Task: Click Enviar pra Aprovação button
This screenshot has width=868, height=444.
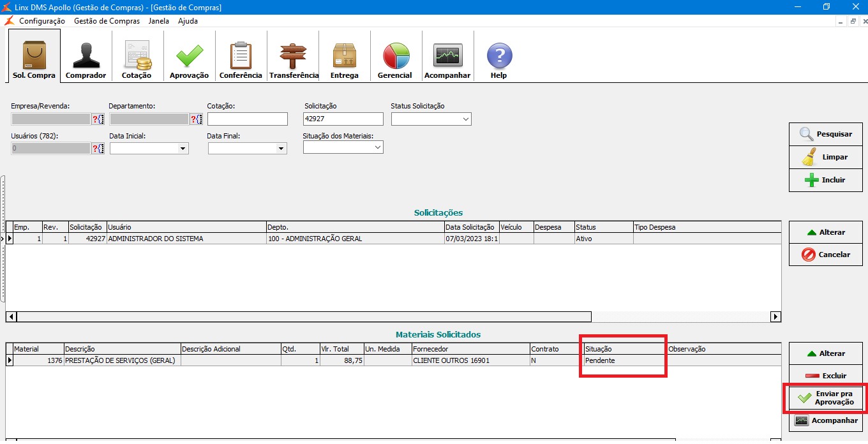Action: pos(826,398)
